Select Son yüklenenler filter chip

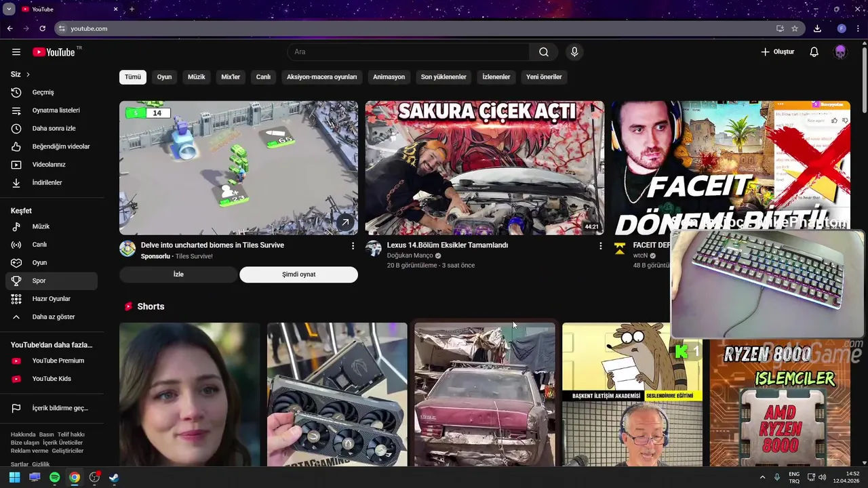point(443,77)
